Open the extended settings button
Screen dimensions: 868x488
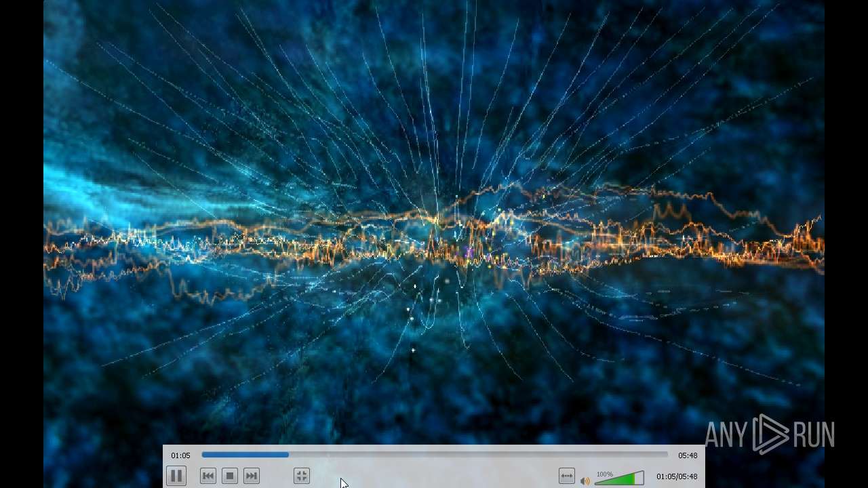pos(567,476)
